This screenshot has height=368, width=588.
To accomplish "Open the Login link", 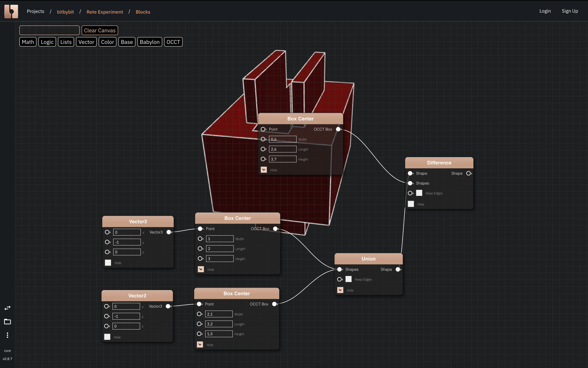I will pos(545,11).
